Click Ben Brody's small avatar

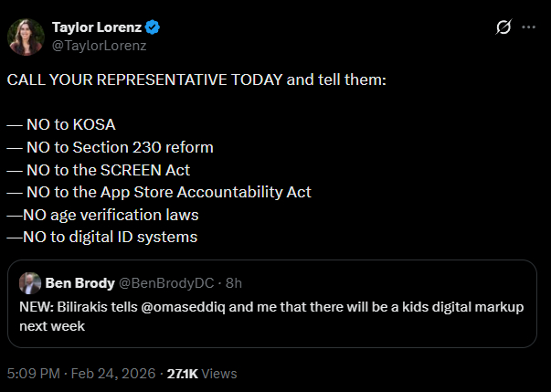(29, 282)
